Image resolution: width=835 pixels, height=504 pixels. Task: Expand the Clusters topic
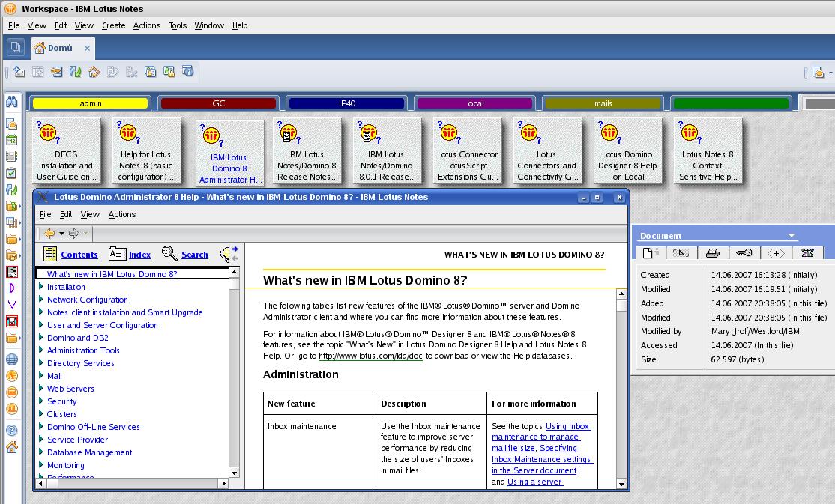pyautogui.click(x=41, y=414)
